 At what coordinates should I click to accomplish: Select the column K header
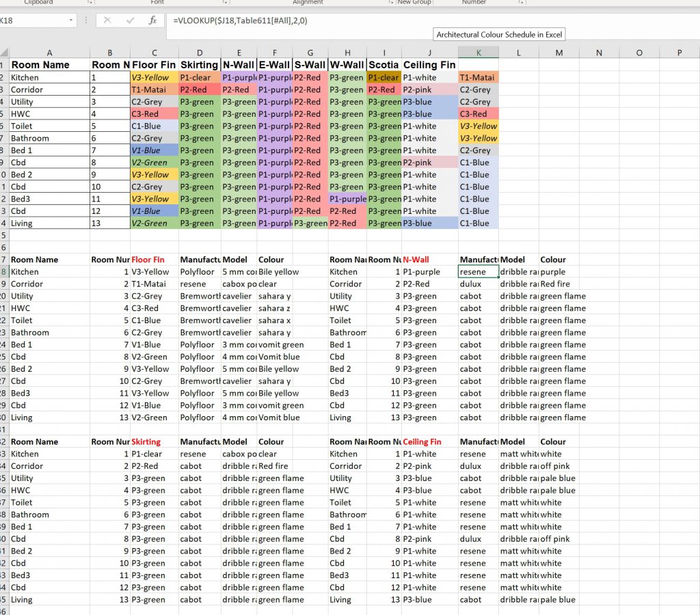[479, 53]
